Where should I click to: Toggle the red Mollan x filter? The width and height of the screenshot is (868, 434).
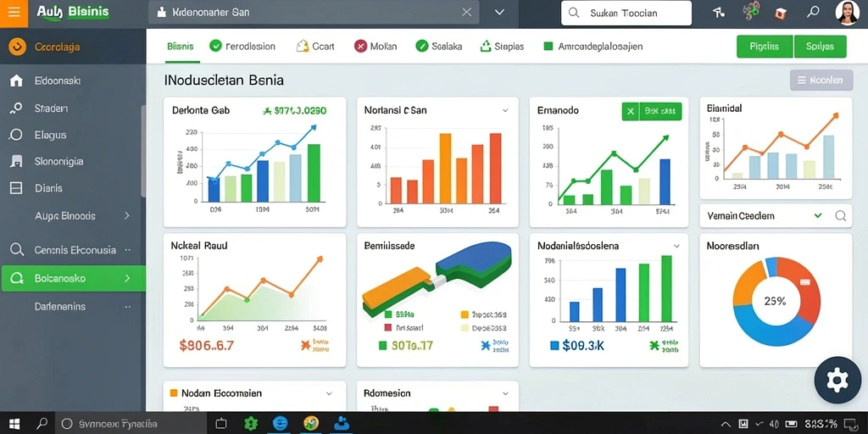point(360,46)
